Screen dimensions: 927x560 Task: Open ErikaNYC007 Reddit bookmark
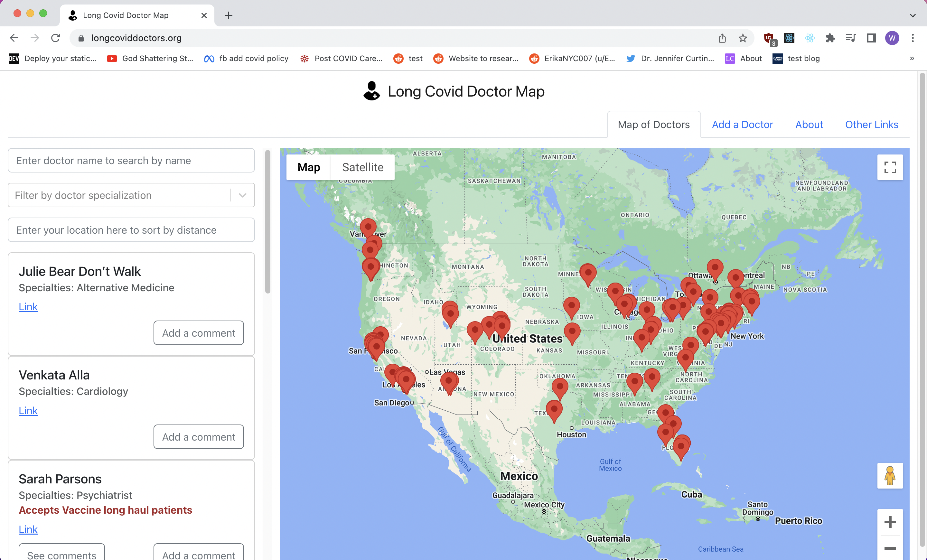pyautogui.click(x=572, y=58)
